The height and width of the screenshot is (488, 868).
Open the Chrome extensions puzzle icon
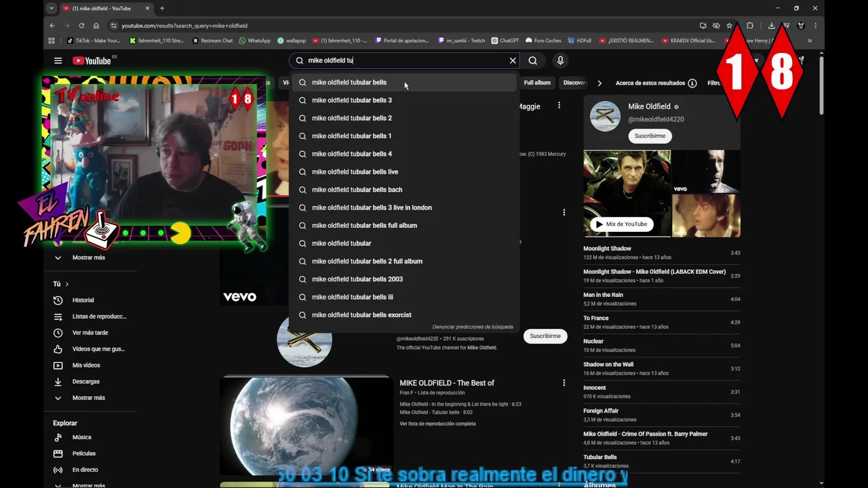[750, 26]
